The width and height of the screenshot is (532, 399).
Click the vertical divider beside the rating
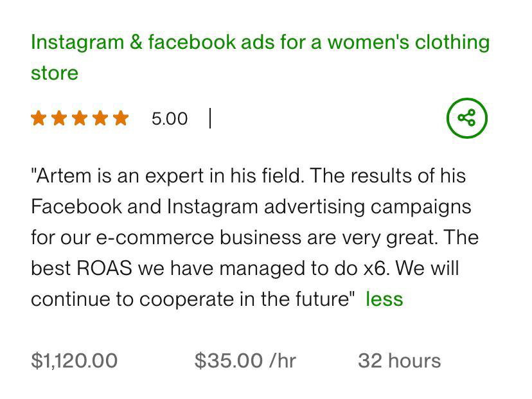tap(210, 118)
